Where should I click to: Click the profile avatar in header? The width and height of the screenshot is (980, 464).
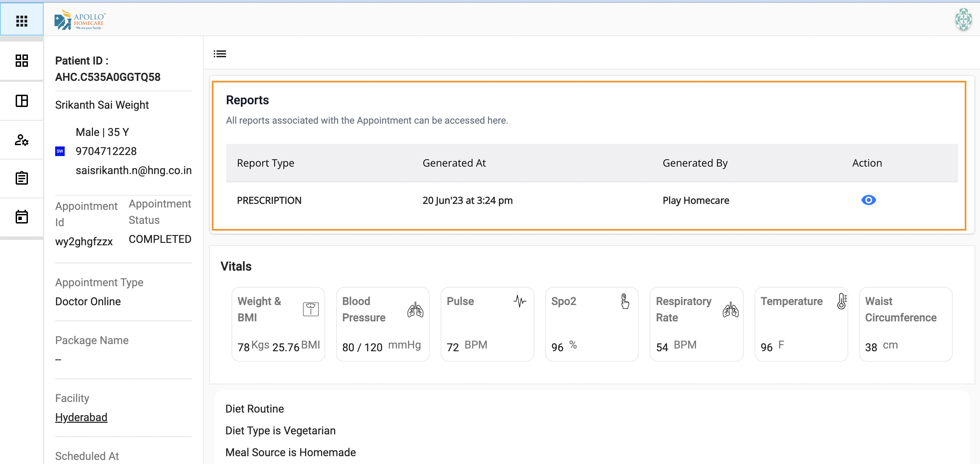tap(963, 19)
